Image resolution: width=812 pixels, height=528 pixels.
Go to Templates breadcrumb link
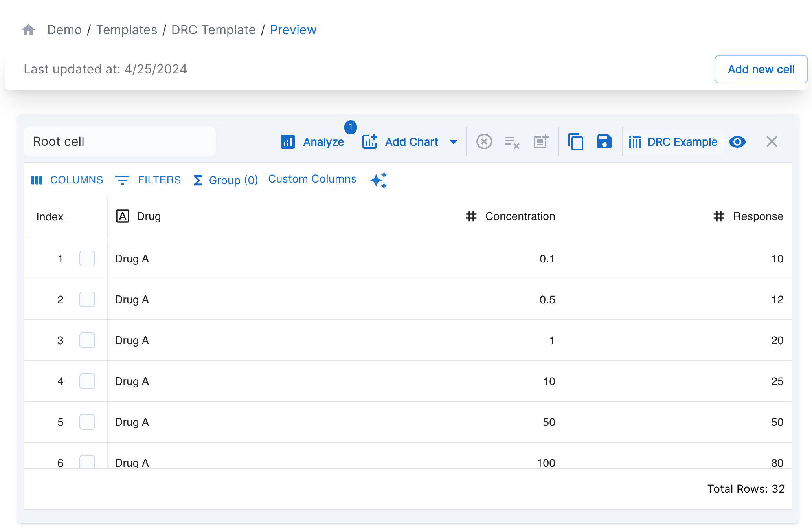point(127,30)
